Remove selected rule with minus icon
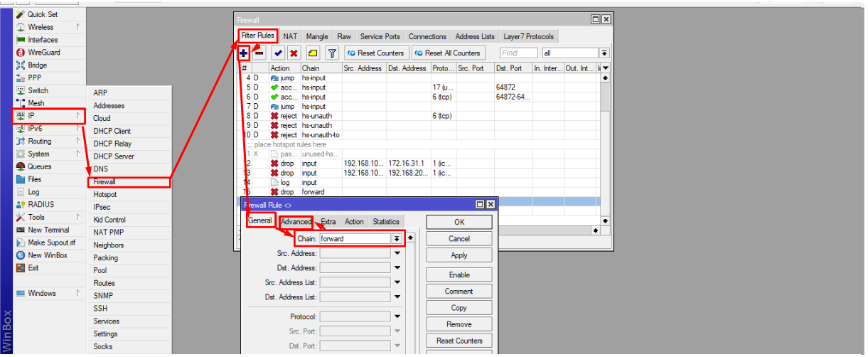868x357 pixels. (x=259, y=53)
